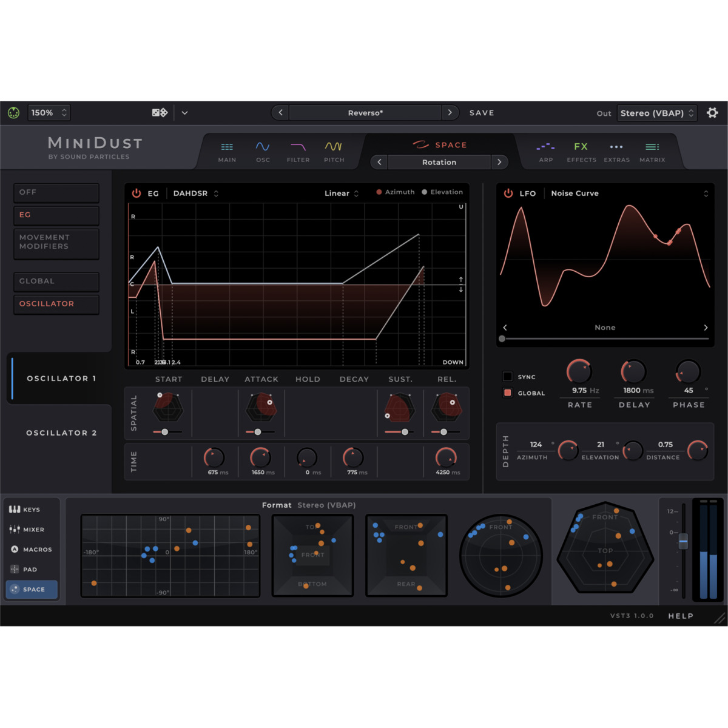The image size is (728, 728).
Task: Select the EG mode button
Action: coord(56,215)
